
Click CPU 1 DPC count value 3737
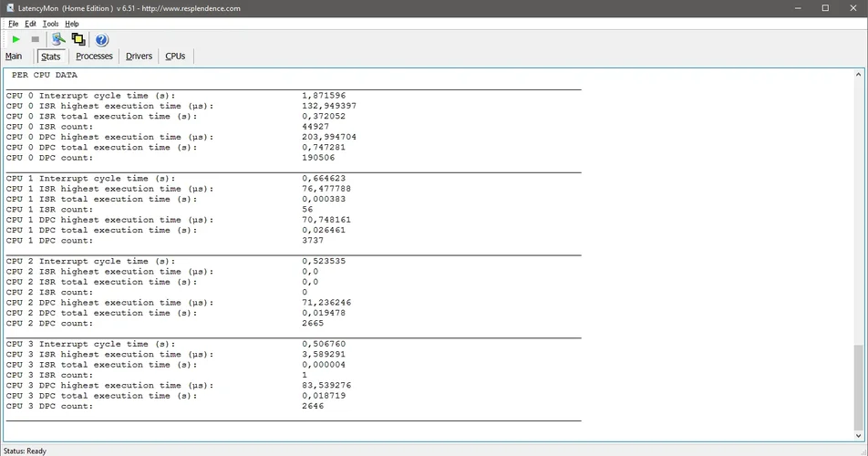point(313,240)
